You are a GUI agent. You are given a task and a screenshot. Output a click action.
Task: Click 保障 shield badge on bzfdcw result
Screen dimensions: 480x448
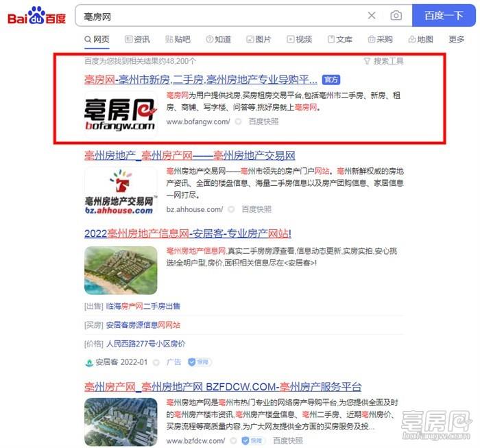(x=252, y=441)
